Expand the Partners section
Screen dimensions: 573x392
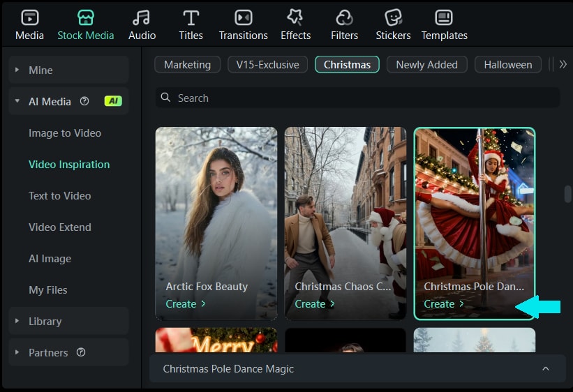17,352
